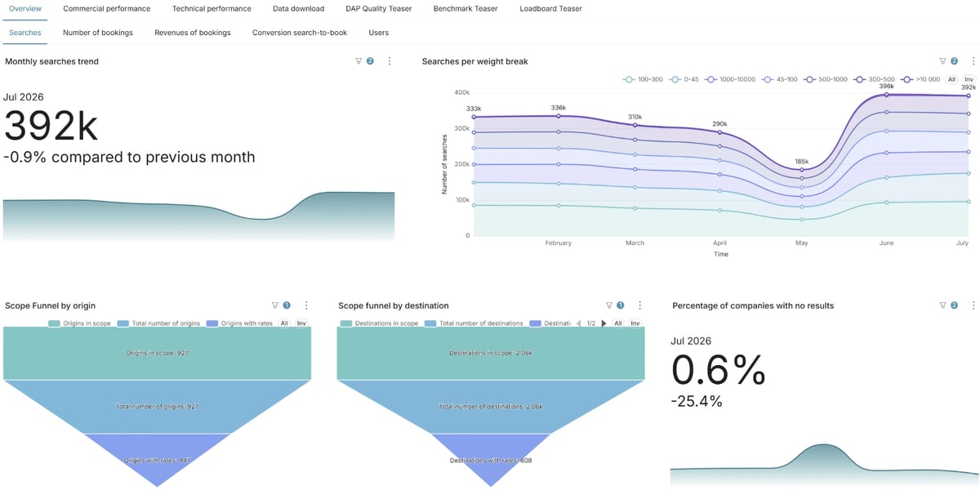
Task: Toggle the 100-300 legend series
Action: click(x=643, y=79)
